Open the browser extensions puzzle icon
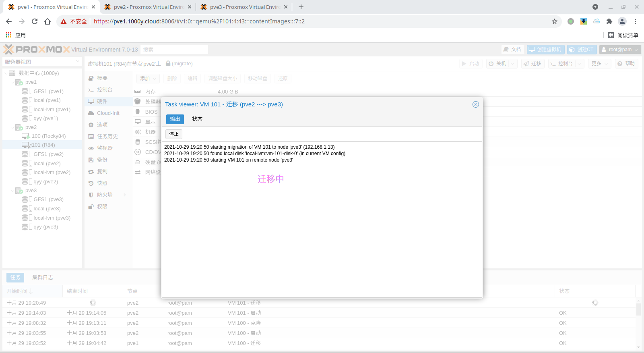The height and width of the screenshot is (353, 644). pyautogui.click(x=609, y=21)
